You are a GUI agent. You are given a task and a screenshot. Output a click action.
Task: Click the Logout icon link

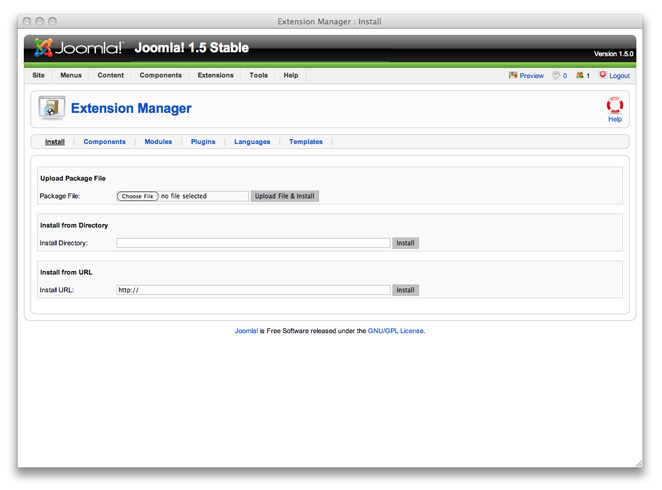coord(614,75)
